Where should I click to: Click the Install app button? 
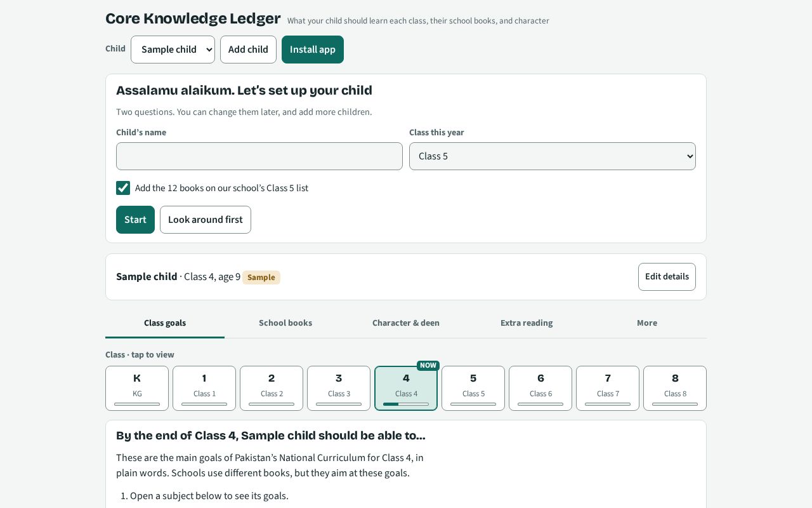click(x=313, y=50)
